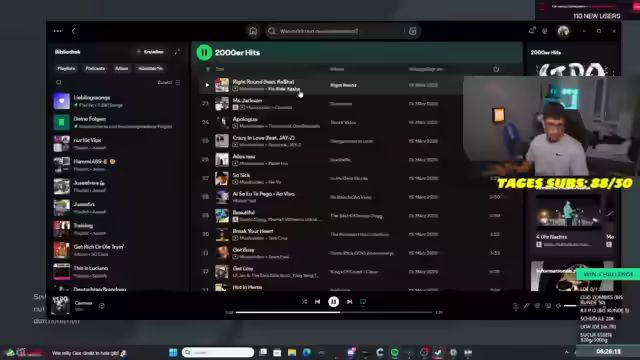This screenshot has width=640, height=360.
Task: Skip to the previous track
Action: (318, 302)
